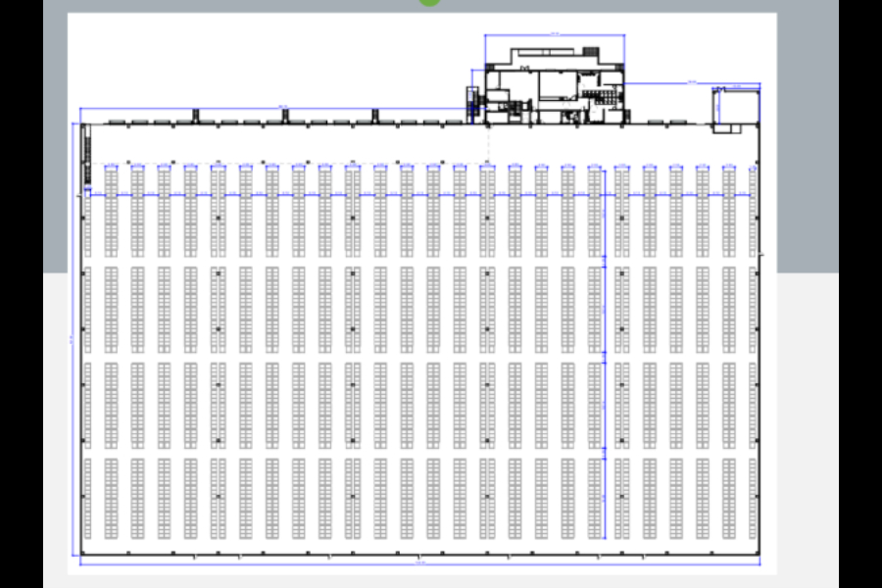
Task: Click the warehouse bottom-left wall corner
Action: pos(80,555)
